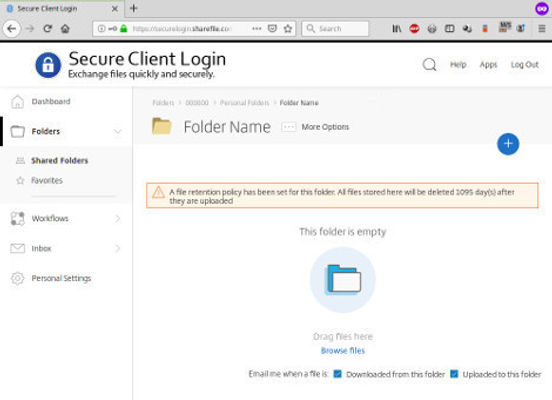
Task: Open the magnifier search icon in the header
Action: tap(429, 65)
